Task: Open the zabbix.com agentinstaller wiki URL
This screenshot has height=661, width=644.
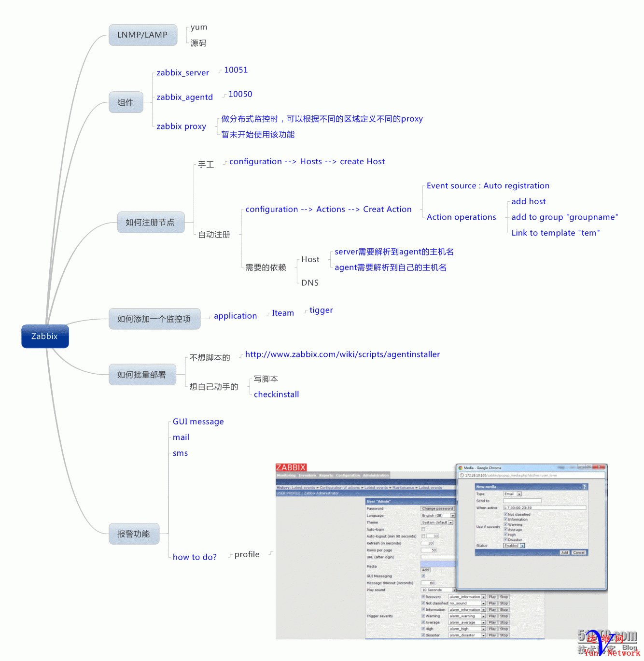Action: [342, 354]
